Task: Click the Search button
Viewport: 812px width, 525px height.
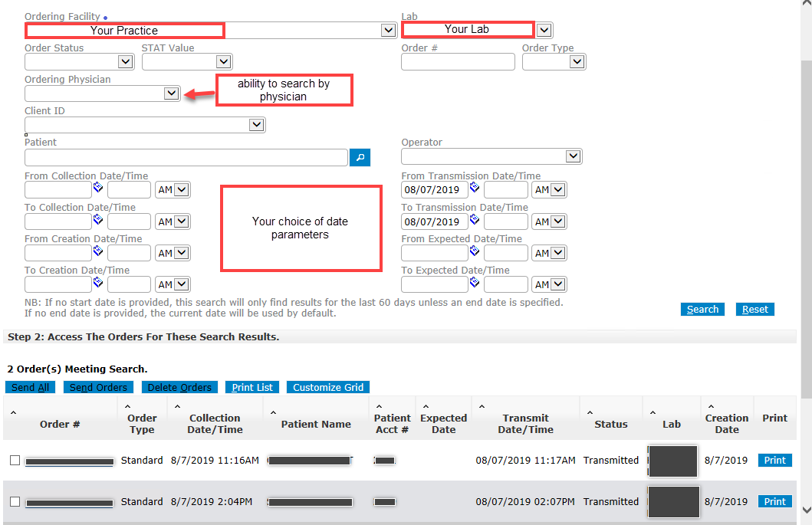Action: click(702, 309)
